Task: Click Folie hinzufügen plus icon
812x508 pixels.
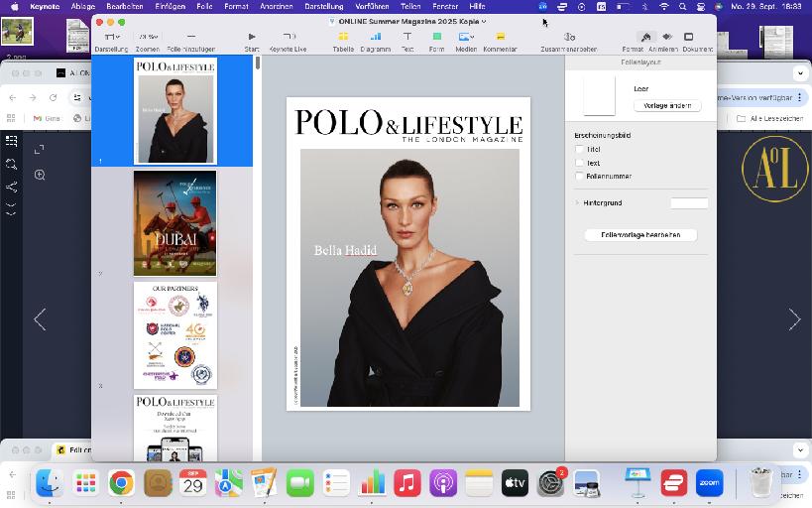Action: 191,37
